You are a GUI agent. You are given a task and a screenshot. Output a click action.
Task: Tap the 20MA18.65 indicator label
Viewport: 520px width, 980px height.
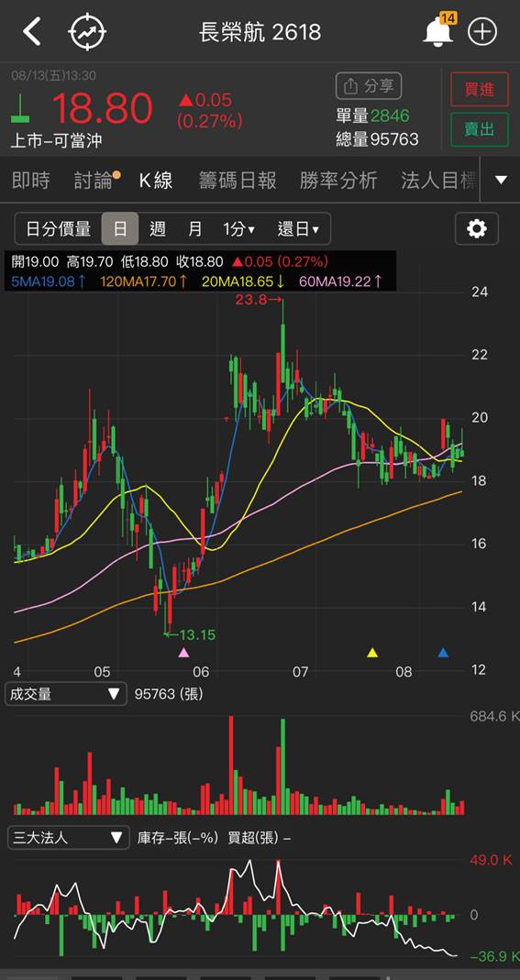tap(244, 281)
